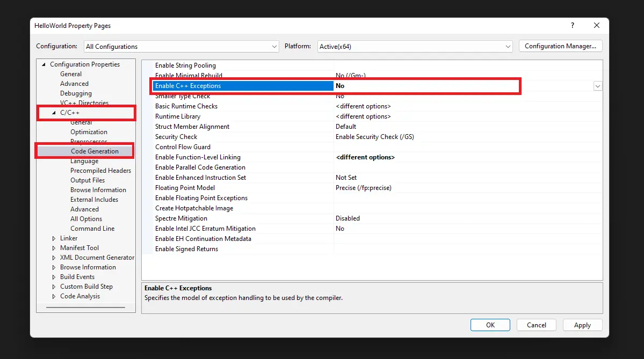Click the Enable Enhanced Instruction Set property
This screenshot has width=644, height=359.
click(x=200, y=178)
